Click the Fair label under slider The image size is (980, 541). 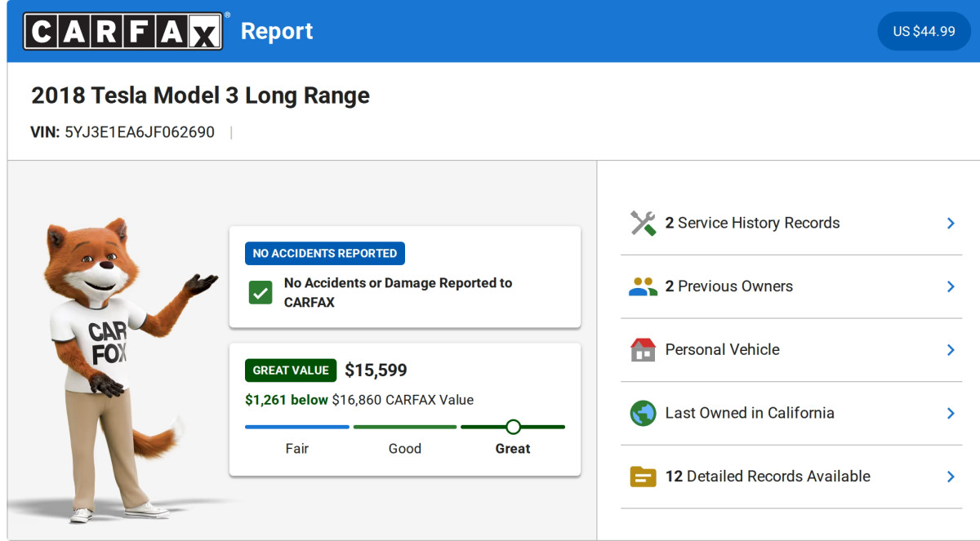pyautogui.click(x=297, y=449)
